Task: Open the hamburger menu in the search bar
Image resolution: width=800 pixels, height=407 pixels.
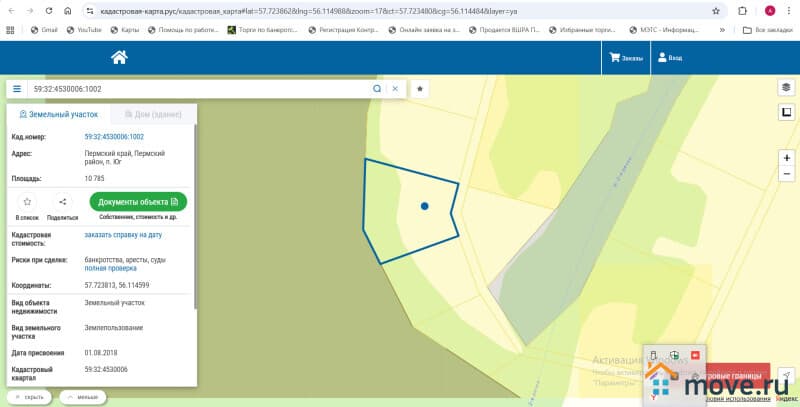Action: pos(17,89)
